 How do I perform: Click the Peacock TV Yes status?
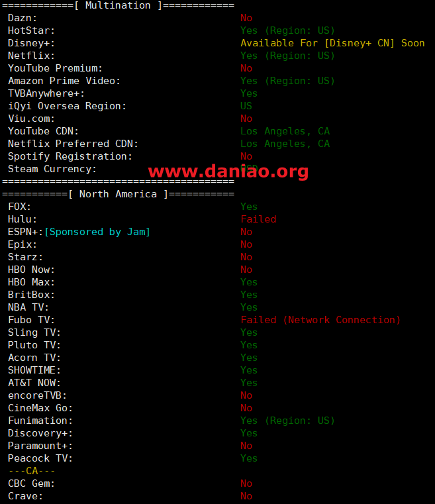pos(249,458)
